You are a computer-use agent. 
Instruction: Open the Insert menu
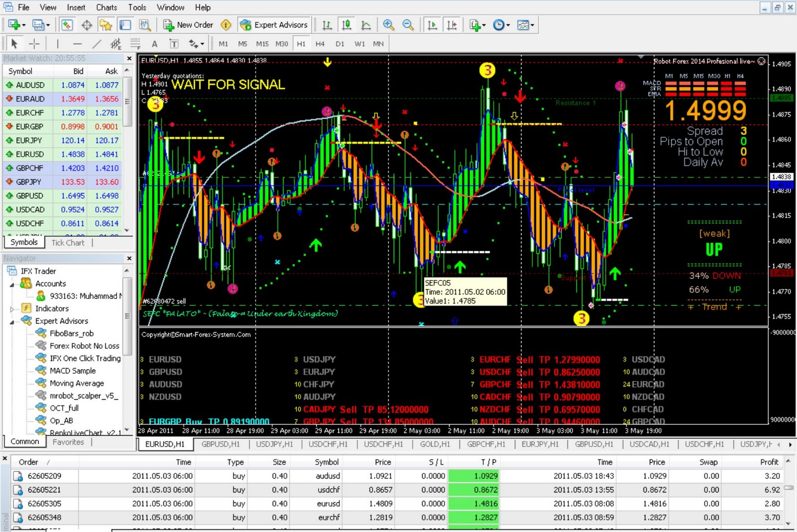pyautogui.click(x=76, y=7)
